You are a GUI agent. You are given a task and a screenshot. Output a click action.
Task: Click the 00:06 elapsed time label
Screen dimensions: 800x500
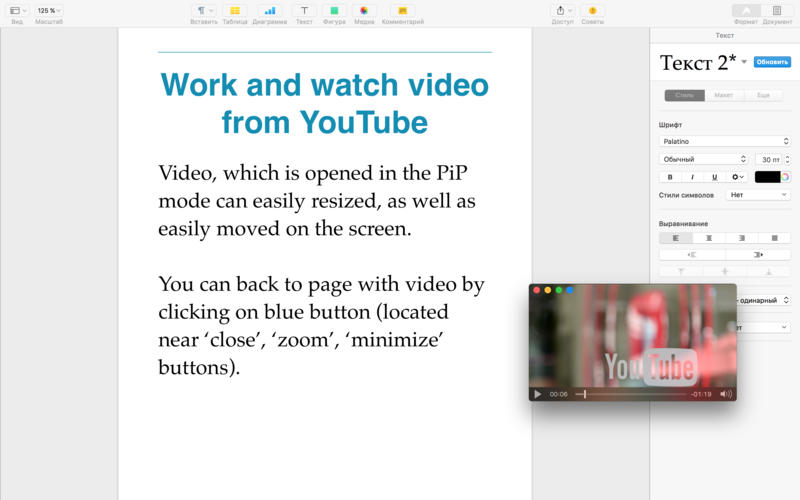(x=558, y=394)
